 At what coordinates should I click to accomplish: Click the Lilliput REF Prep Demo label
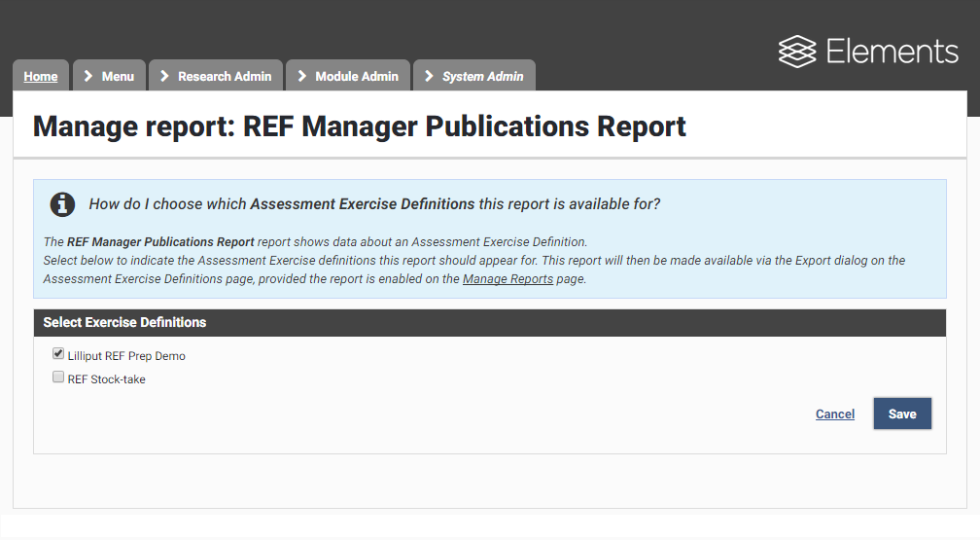click(x=126, y=356)
